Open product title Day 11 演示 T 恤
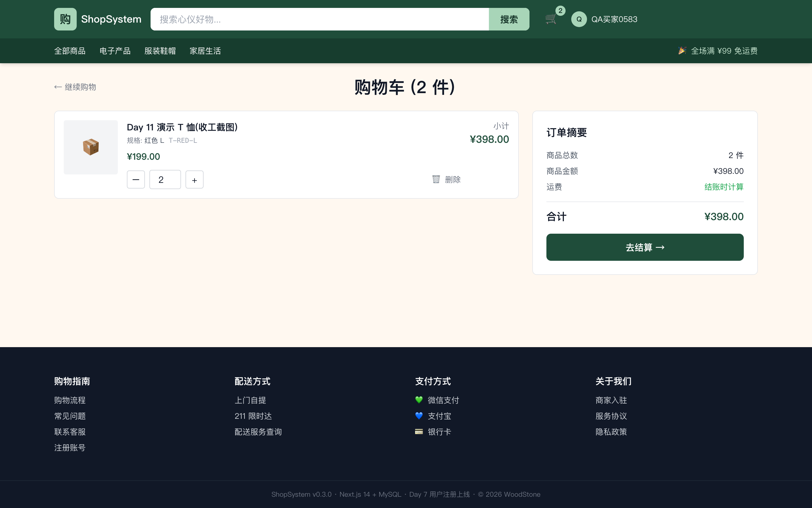Viewport: 812px width, 508px height. click(x=182, y=127)
